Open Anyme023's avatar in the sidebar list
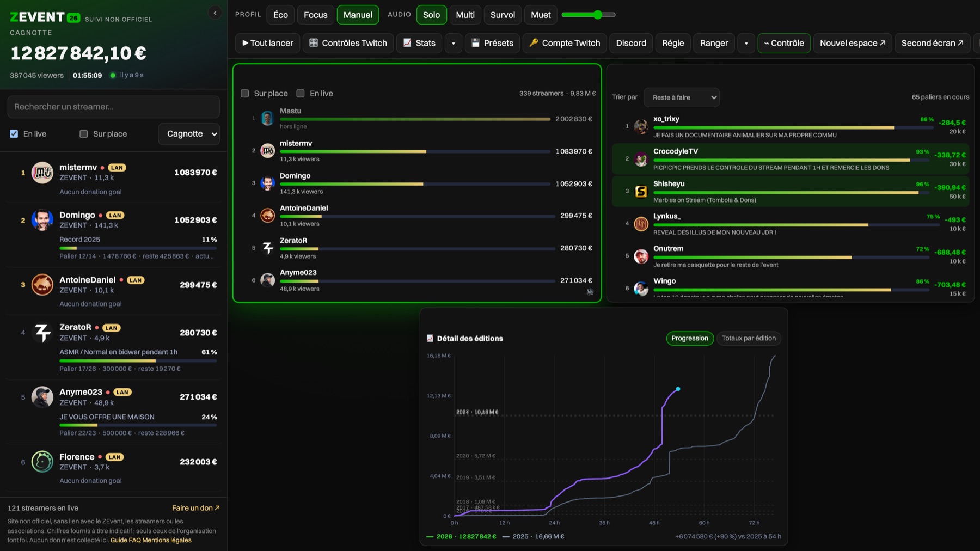The image size is (980, 551). pyautogui.click(x=42, y=397)
